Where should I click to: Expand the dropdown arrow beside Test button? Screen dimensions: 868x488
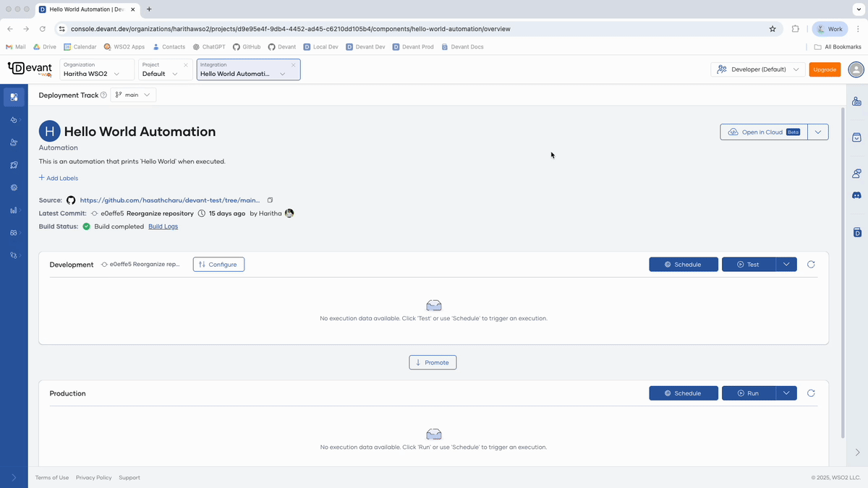pyautogui.click(x=786, y=265)
